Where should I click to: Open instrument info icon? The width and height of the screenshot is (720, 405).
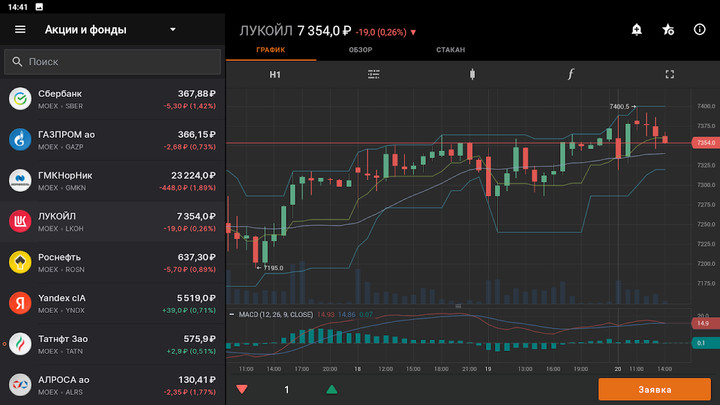point(699,29)
